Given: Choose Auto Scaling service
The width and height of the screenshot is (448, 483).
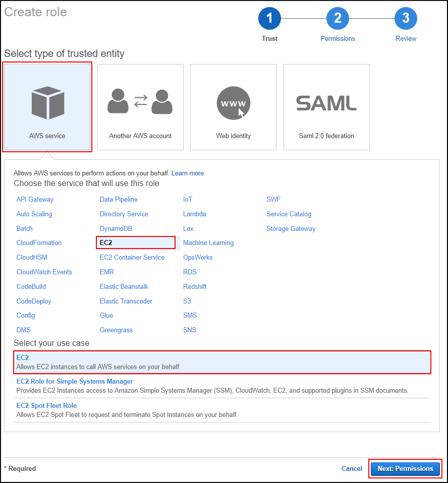Looking at the screenshot, I should [x=34, y=214].
